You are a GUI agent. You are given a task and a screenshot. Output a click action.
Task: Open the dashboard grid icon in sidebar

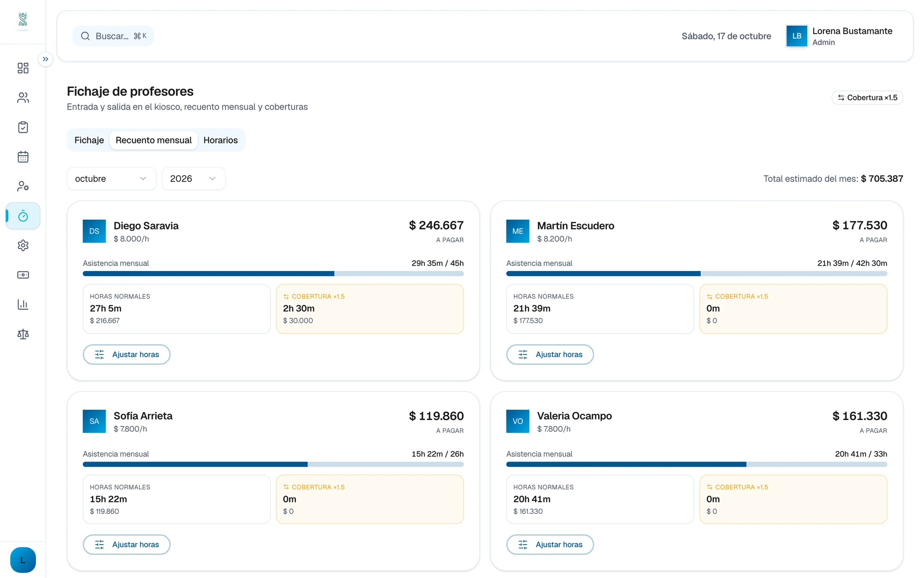[x=23, y=68]
